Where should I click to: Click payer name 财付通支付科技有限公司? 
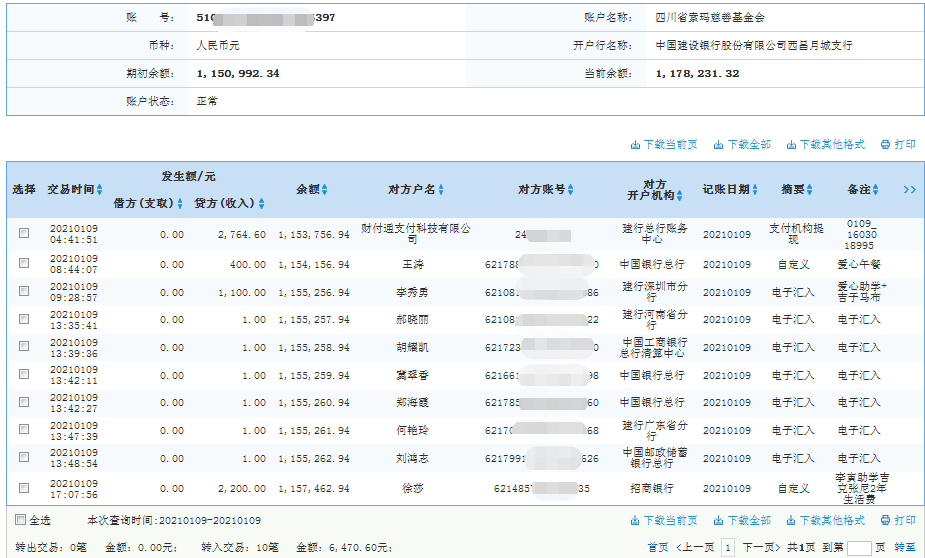pos(416,234)
